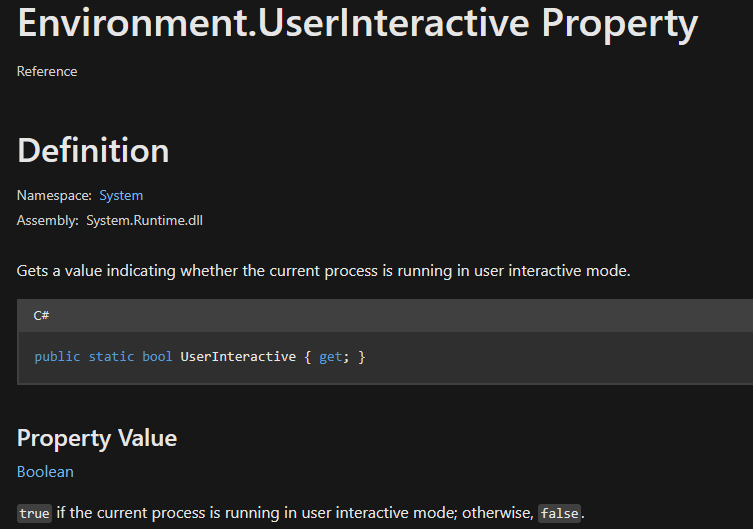Viewport: 753px width, 529px height.
Task: Click the C# language label on code block
Action: point(42,315)
